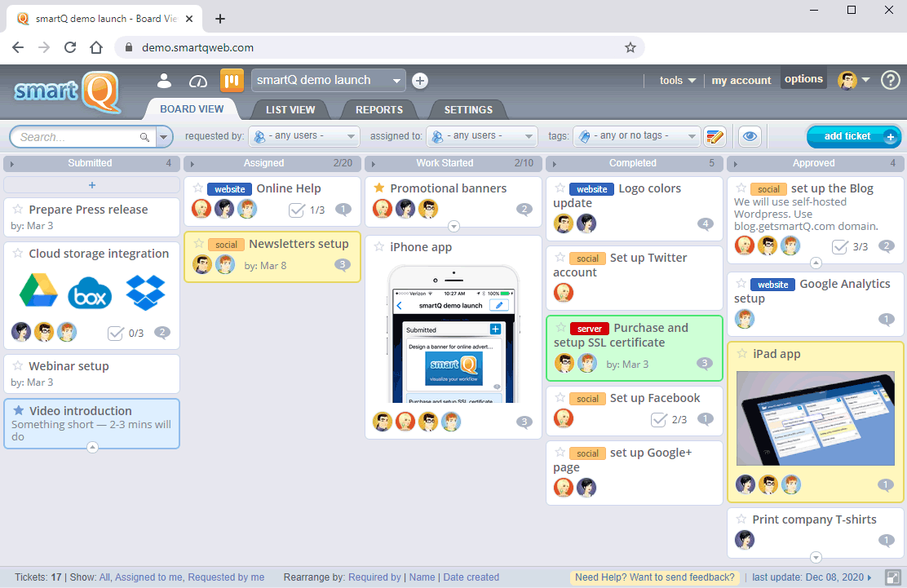This screenshot has width=907, height=588.
Task: Click the Search input field
Action: click(77, 137)
